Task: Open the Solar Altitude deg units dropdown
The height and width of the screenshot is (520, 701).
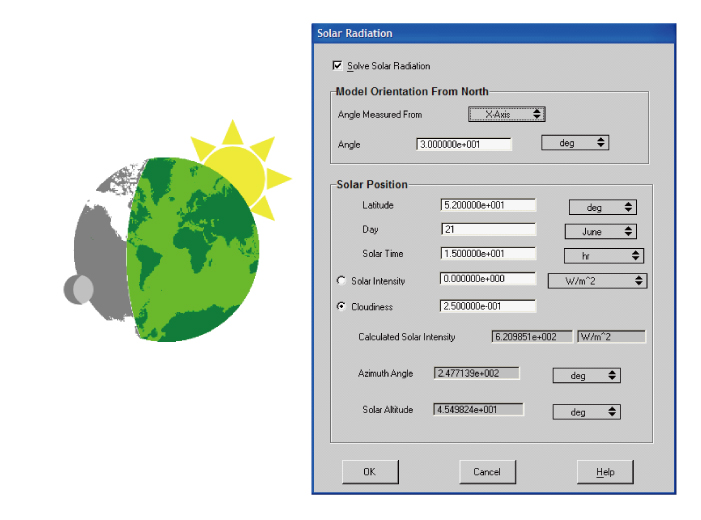Action: 587,412
